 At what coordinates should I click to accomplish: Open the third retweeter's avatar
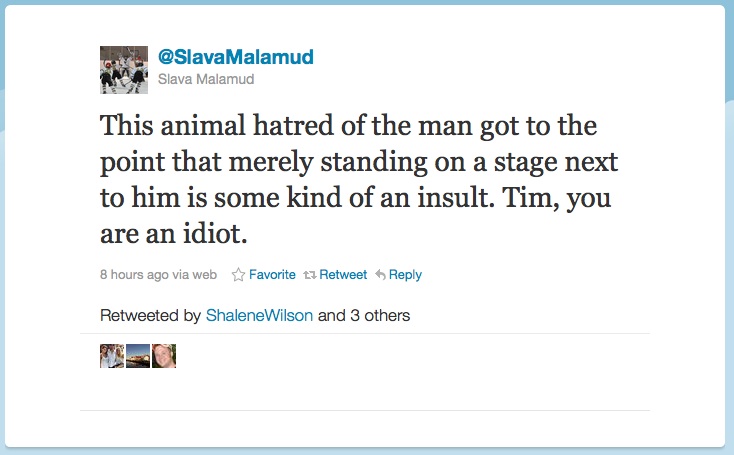tap(164, 356)
